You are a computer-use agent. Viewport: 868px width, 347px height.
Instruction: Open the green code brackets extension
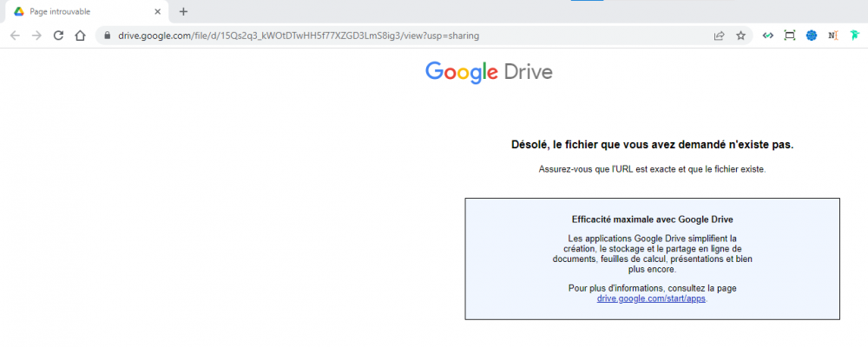tap(768, 36)
